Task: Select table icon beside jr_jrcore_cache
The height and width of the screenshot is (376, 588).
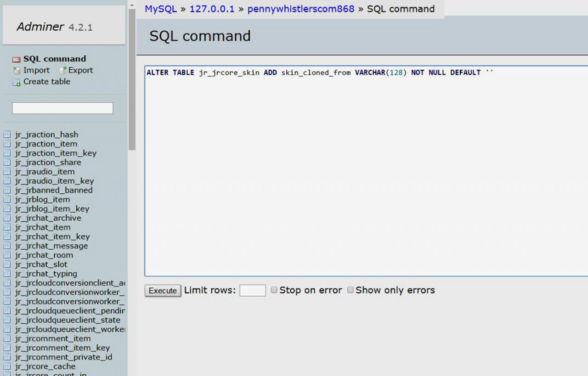Action: tap(7, 366)
